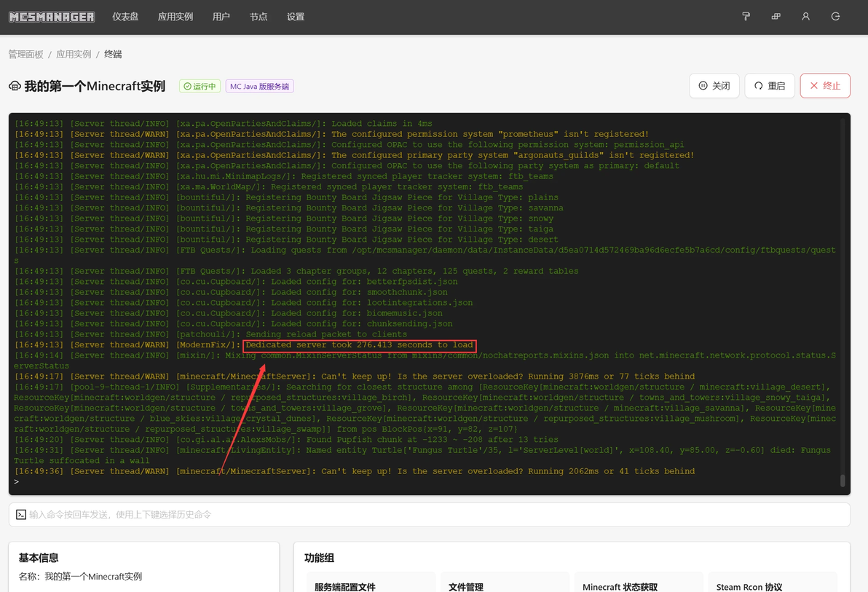
Task: Open the 应用实例 menu item
Action: [x=175, y=17]
